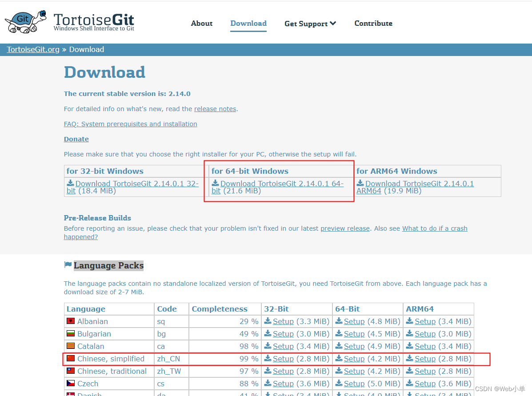The width and height of the screenshot is (532, 396).
Task: Click the stable version 2.14.0 text
Action: [x=127, y=94]
